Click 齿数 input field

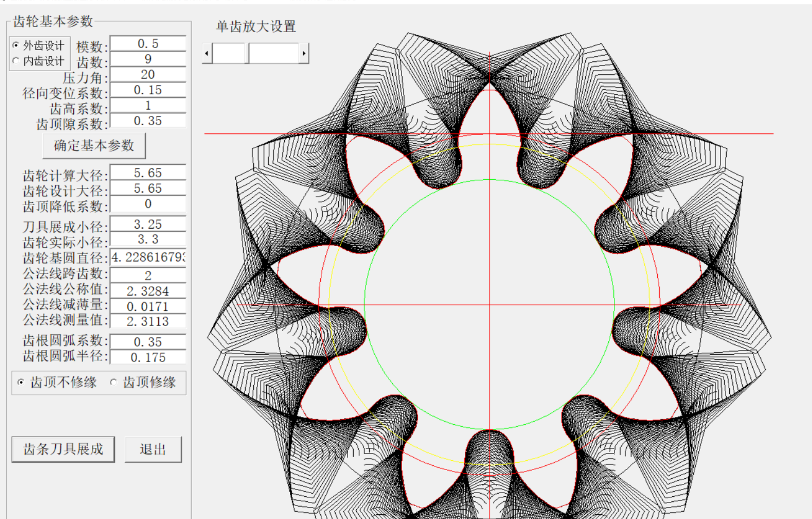[x=148, y=59]
